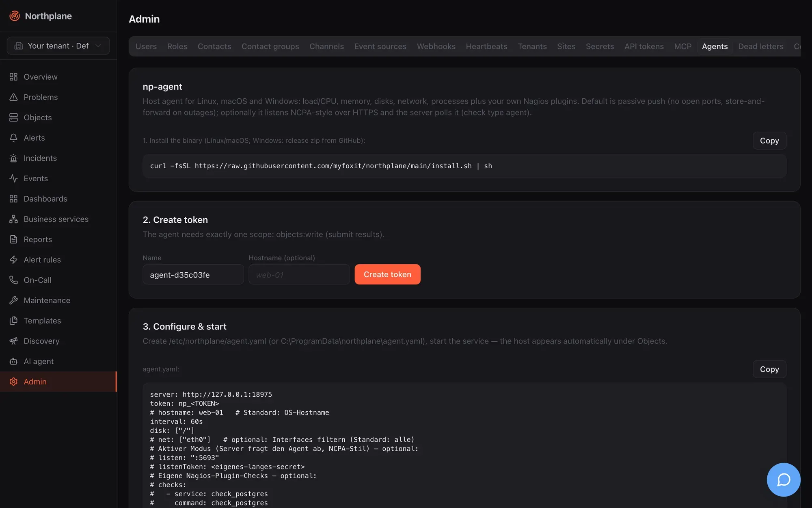Click the 'token: np_<TOKEN>' line
Image resolution: width=812 pixels, height=508 pixels.
tap(185, 404)
